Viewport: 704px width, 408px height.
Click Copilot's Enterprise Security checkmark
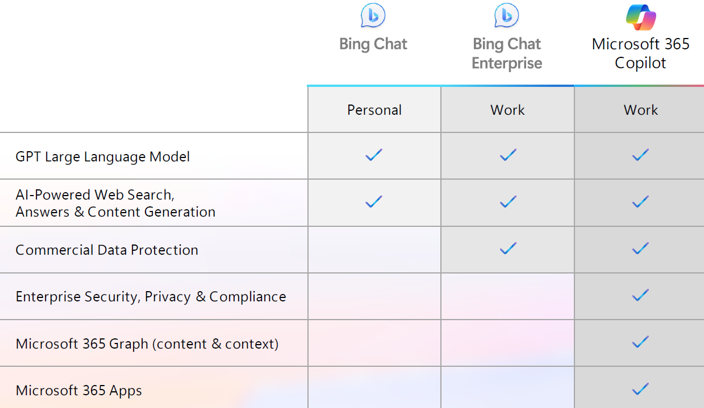click(x=641, y=295)
